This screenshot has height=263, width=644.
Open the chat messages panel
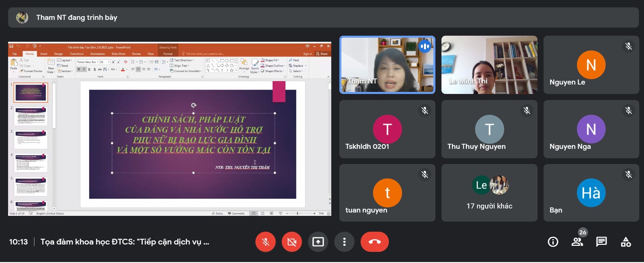[x=601, y=242]
